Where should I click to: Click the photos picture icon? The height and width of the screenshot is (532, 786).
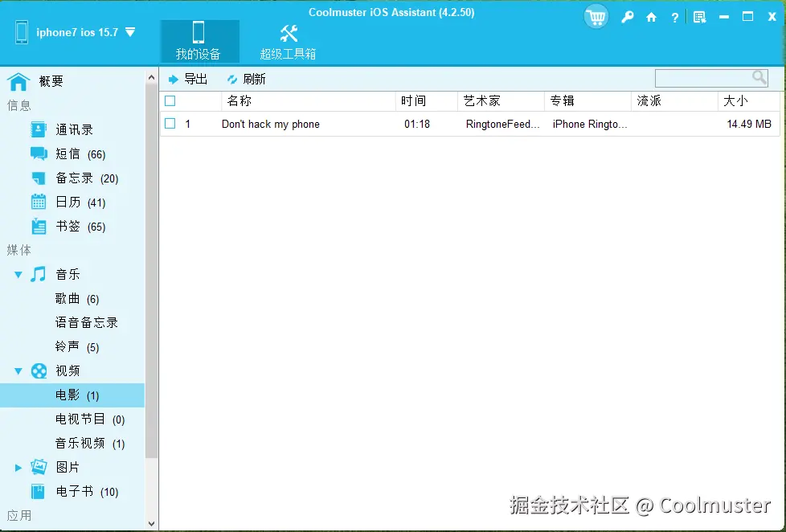point(39,467)
